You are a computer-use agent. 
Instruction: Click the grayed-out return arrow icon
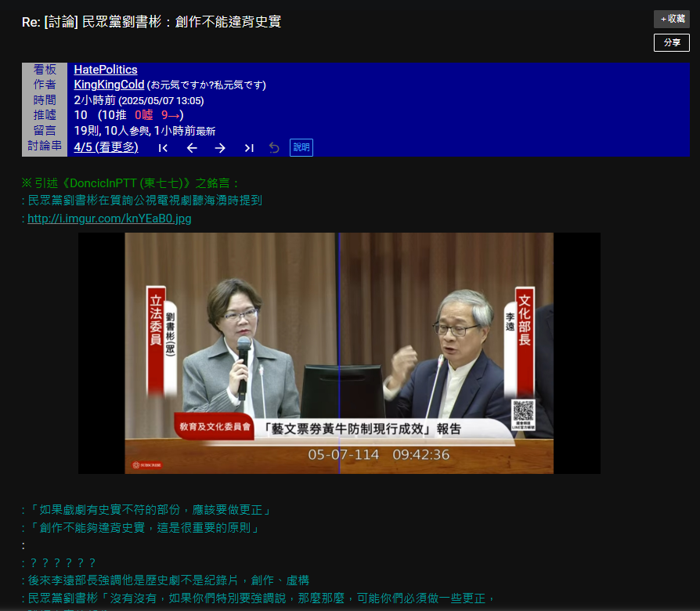pos(274,148)
